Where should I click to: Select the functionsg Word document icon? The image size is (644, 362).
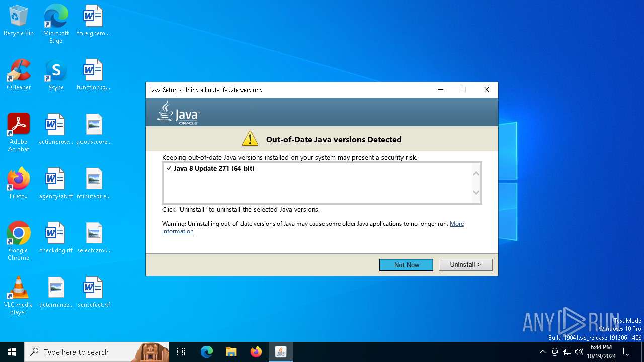[93, 75]
